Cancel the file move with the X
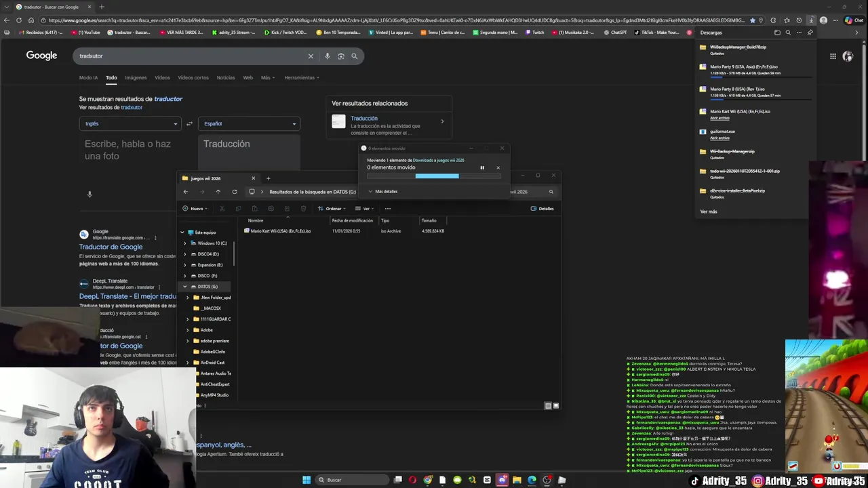This screenshot has height=488, width=868. tap(498, 167)
